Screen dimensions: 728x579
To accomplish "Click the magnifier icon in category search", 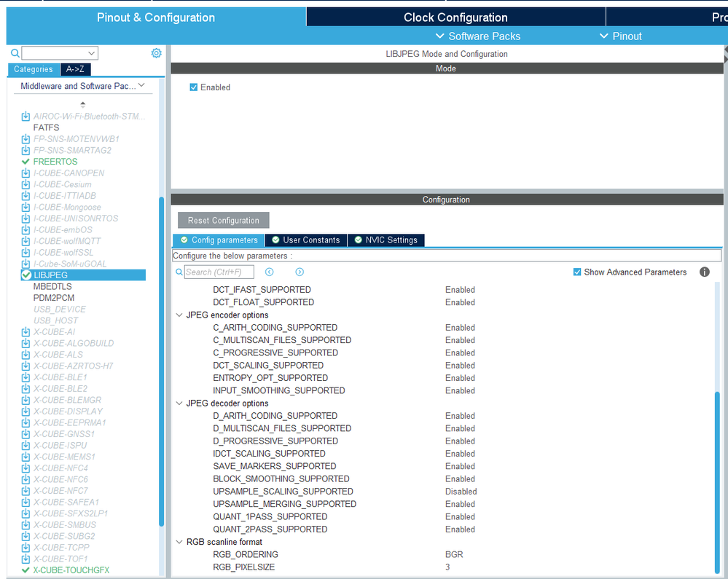I will 15,53.
